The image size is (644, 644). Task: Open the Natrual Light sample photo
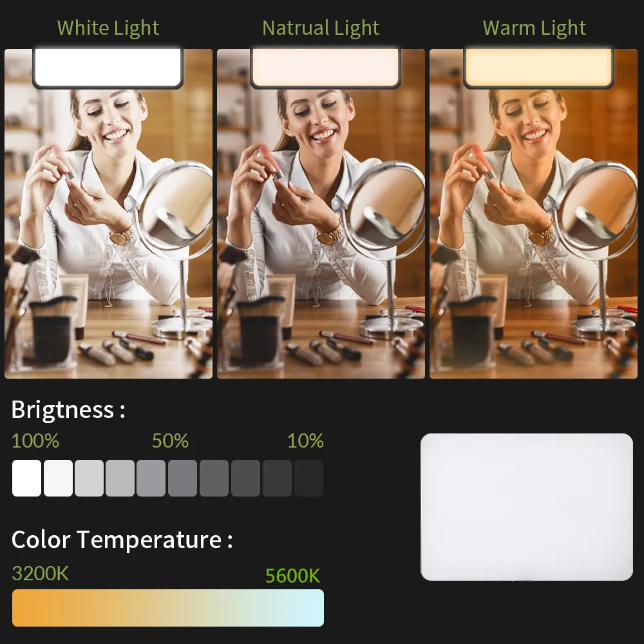click(321, 214)
